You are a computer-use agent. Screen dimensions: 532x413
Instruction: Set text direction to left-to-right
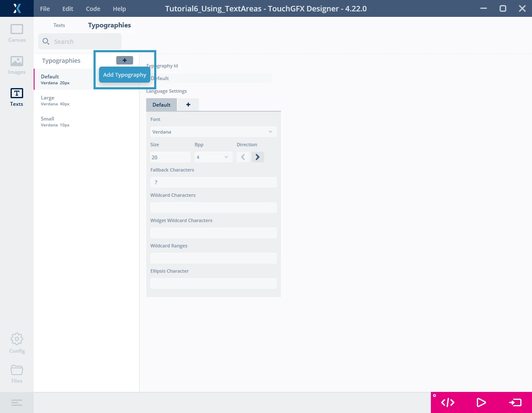pyautogui.click(x=257, y=157)
